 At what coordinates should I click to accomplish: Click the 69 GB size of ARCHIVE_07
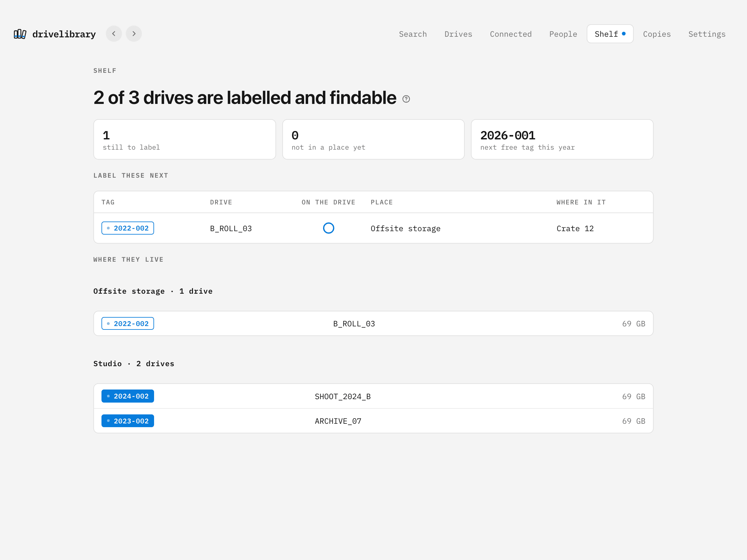pyautogui.click(x=634, y=421)
